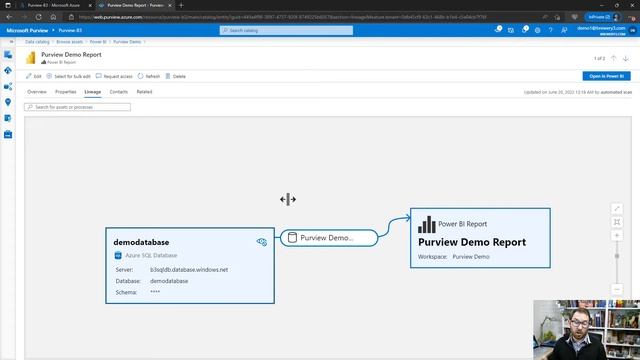Focus the Search catalog box
This screenshot has width=640, height=360.
[x=286, y=30]
